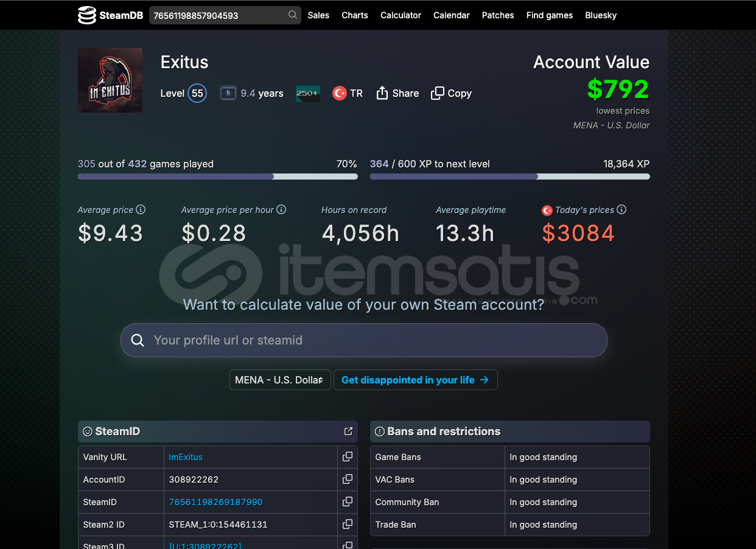Screen dimensions: 756x549
Task: Click Get disappointed in your life button
Action: point(416,380)
